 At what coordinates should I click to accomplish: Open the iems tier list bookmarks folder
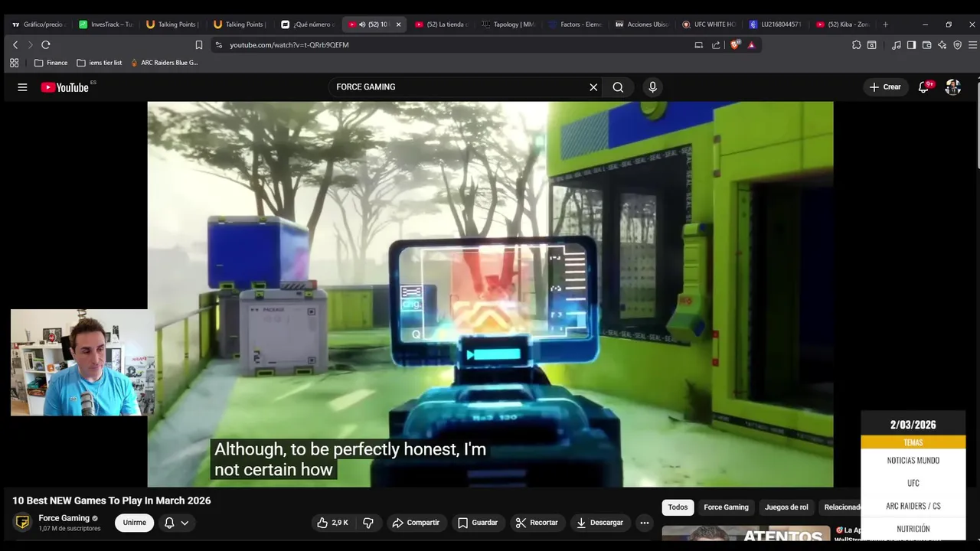pos(100,63)
